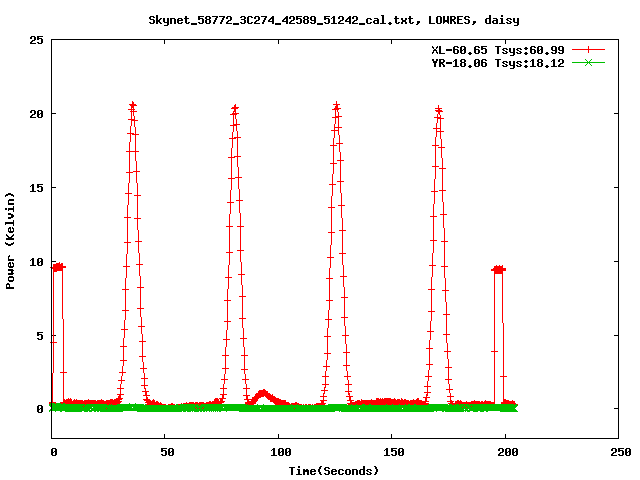Click the y-axis tick label 25
This screenshot has height=480, width=640.
click(36, 40)
